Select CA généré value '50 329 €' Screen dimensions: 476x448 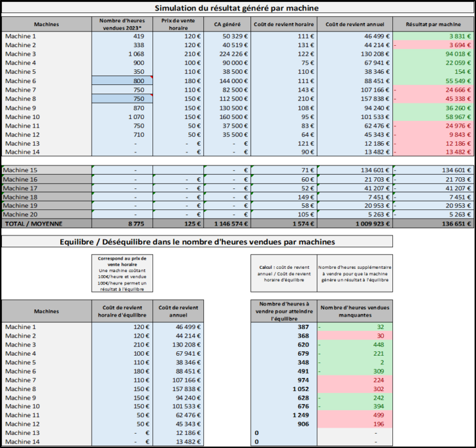point(227,36)
